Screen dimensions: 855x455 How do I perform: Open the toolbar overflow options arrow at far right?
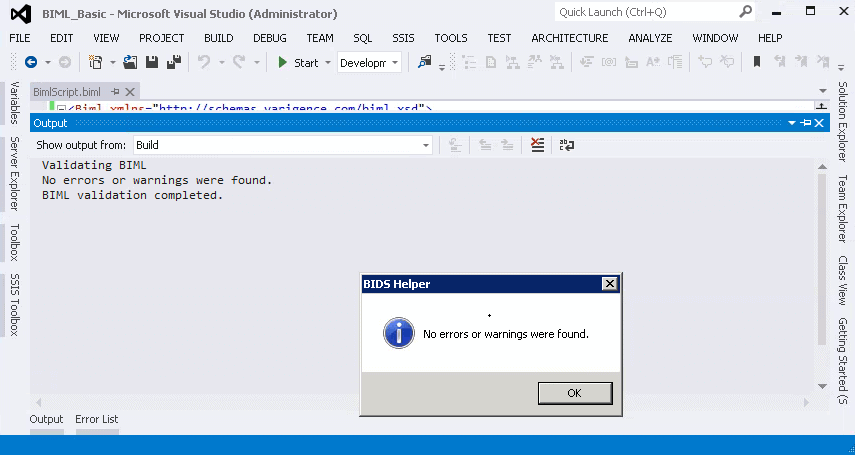click(842, 67)
